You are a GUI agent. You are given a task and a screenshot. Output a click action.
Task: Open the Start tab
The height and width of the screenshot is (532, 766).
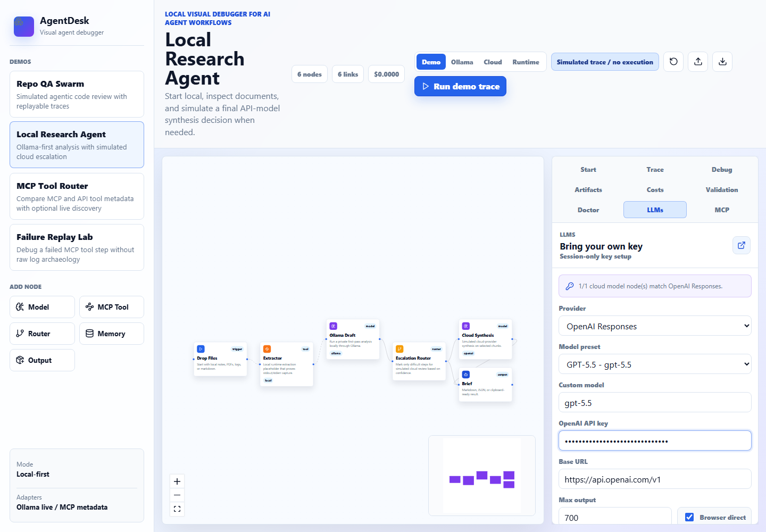(x=588, y=170)
